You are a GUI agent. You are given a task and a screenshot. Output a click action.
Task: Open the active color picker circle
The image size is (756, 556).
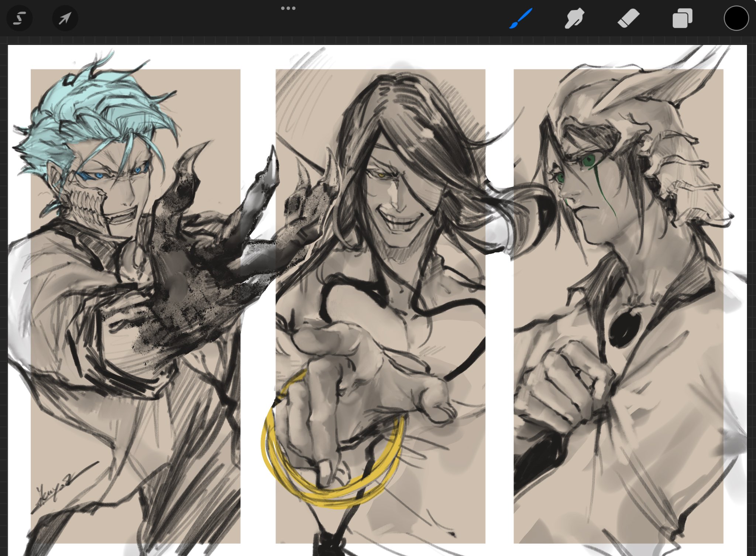[736, 18]
